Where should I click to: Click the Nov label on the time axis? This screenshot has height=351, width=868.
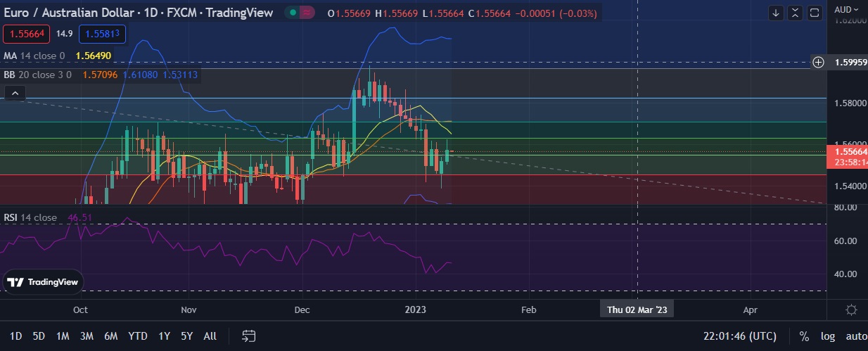pyautogui.click(x=188, y=309)
